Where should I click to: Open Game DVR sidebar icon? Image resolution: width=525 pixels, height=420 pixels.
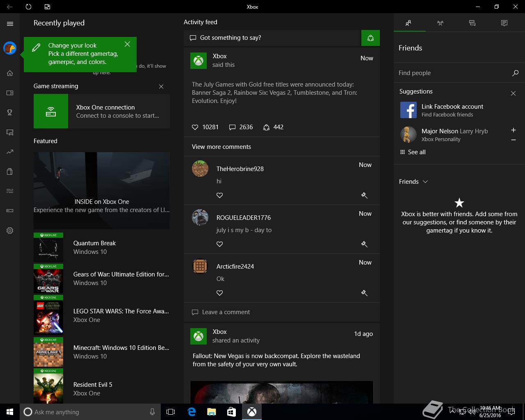coord(10,132)
